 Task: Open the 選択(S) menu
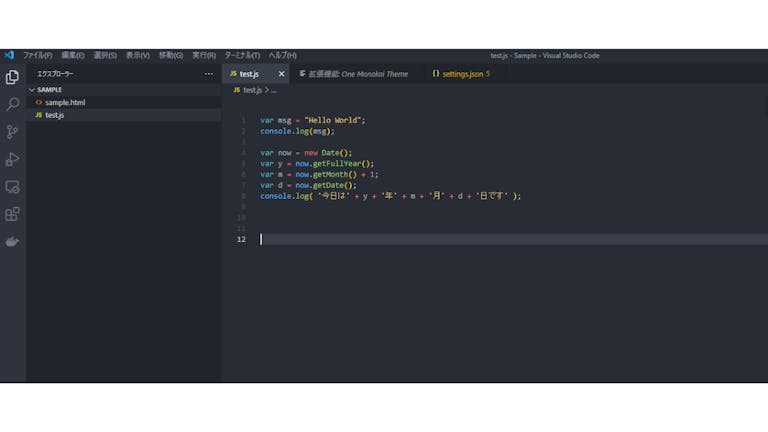pyautogui.click(x=105, y=55)
